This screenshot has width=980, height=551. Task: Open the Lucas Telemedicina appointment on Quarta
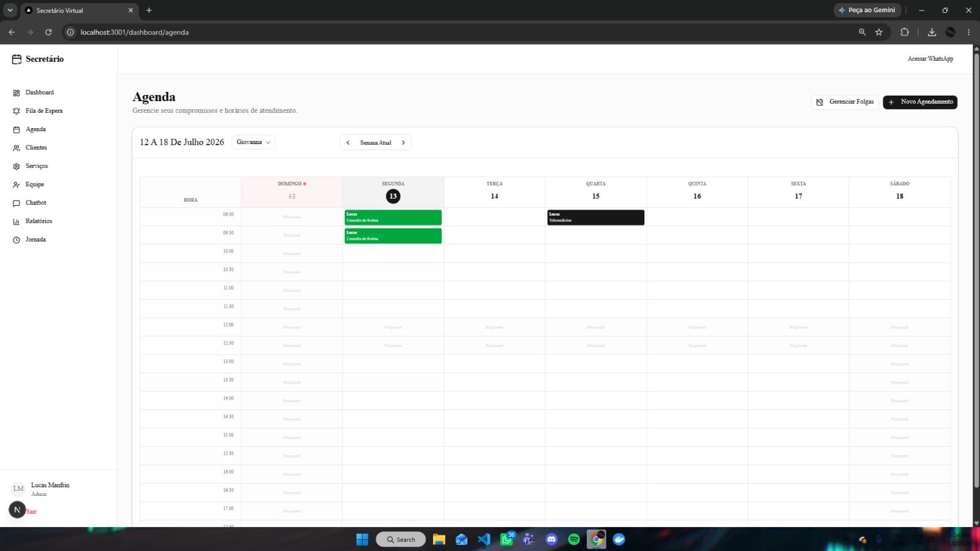596,218
